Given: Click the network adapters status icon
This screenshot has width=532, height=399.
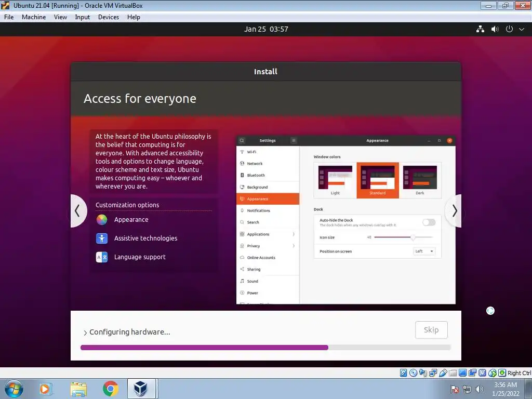Looking at the screenshot, I should coord(433,373).
